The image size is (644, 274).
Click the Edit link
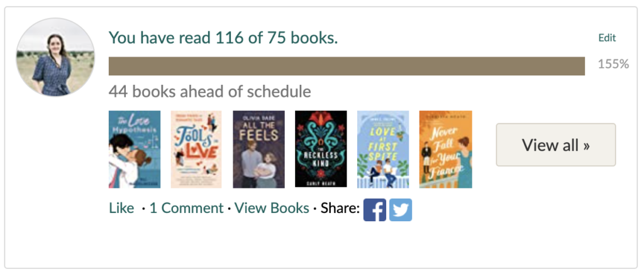(607, 38)
